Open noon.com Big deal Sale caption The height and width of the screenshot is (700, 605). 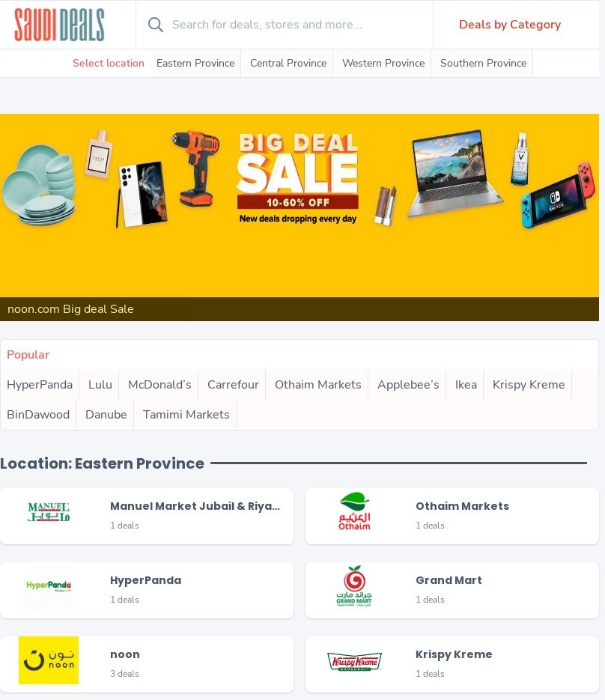pyautogui.click(x=70, y=309)
